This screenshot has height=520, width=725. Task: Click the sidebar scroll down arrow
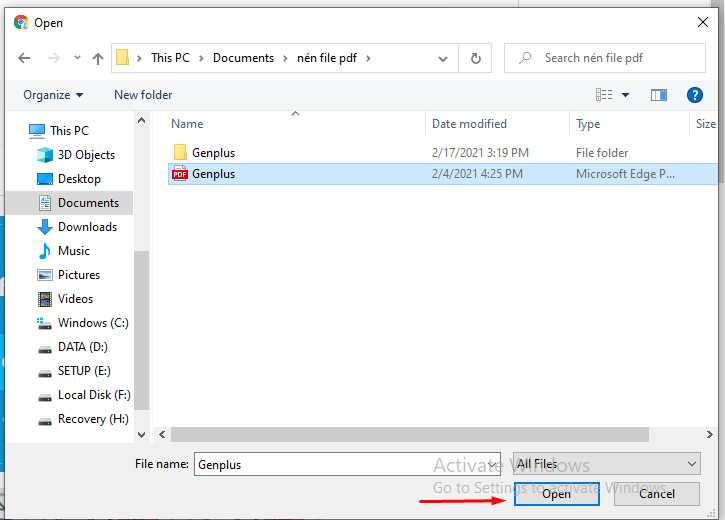pyautogui.click(x=141, y=434)
